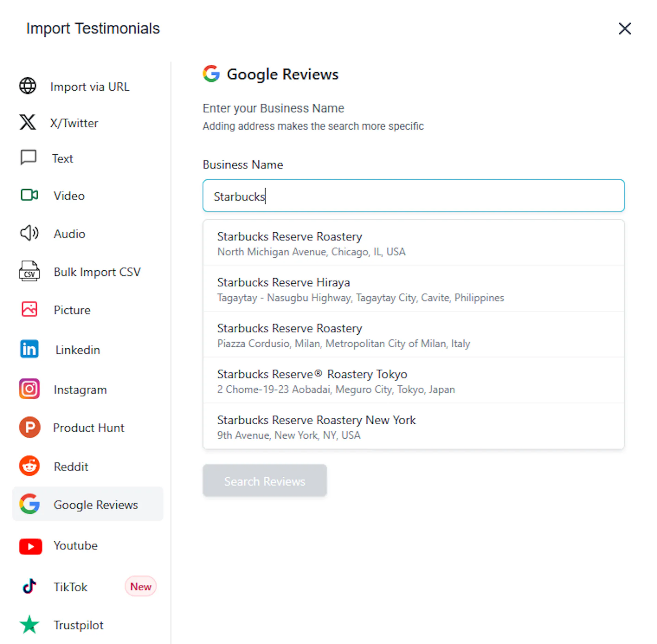
Task: Choose Starbucks Reserve Roastery Tokyo
Action: 413,381
